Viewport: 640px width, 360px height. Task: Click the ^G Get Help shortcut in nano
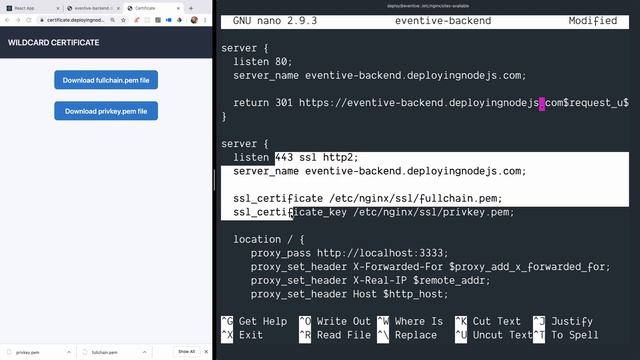tap(254, 322)
